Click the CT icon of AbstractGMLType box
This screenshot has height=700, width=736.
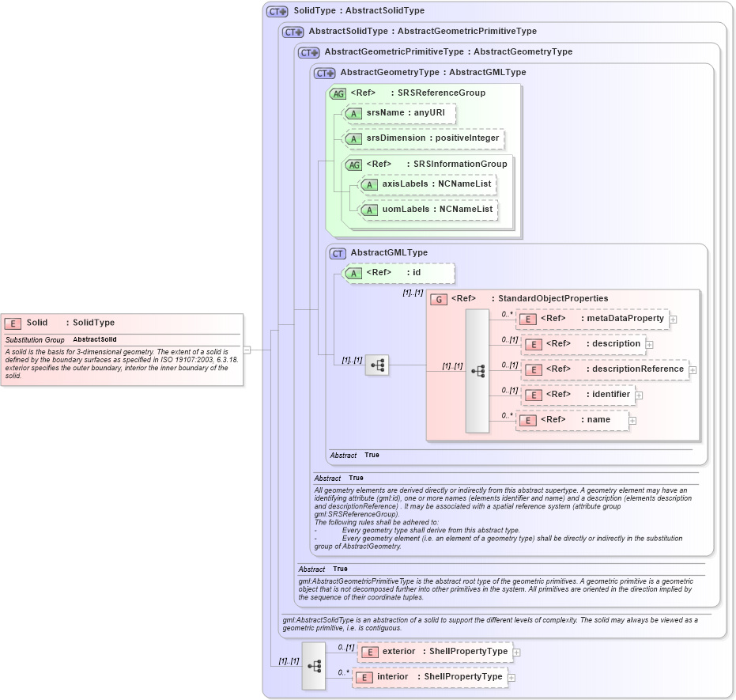click(338, 254)
